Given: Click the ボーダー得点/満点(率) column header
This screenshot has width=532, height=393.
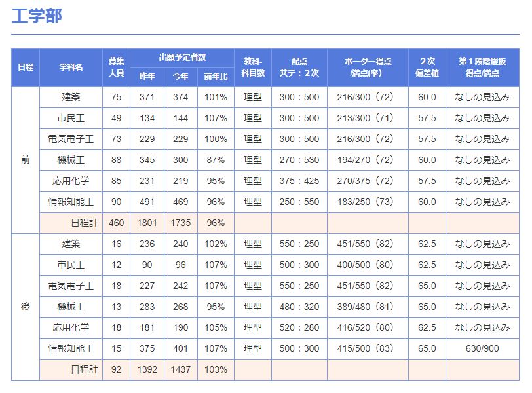Looking at the screenshot, I should pyautogui.click(x=368, y=67).
